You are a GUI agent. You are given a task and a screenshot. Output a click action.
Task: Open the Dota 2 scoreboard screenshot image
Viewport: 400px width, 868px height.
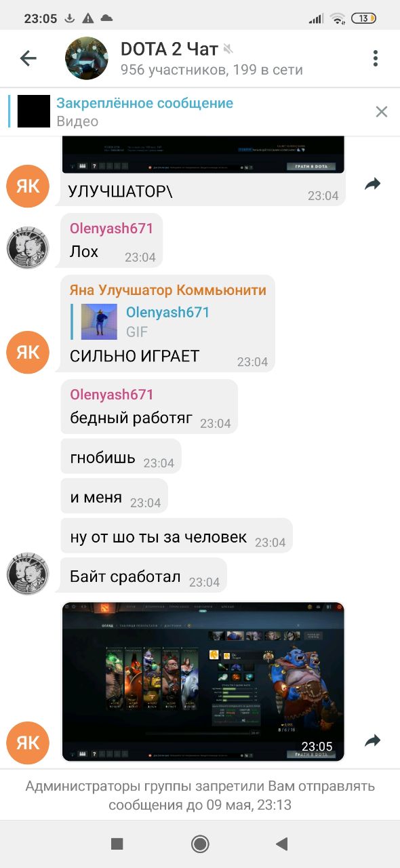pos(203,682)
